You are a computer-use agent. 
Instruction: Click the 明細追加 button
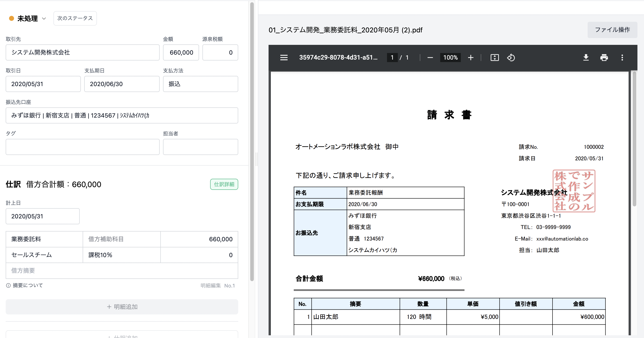pyautogui.click(x=122, y=307)
